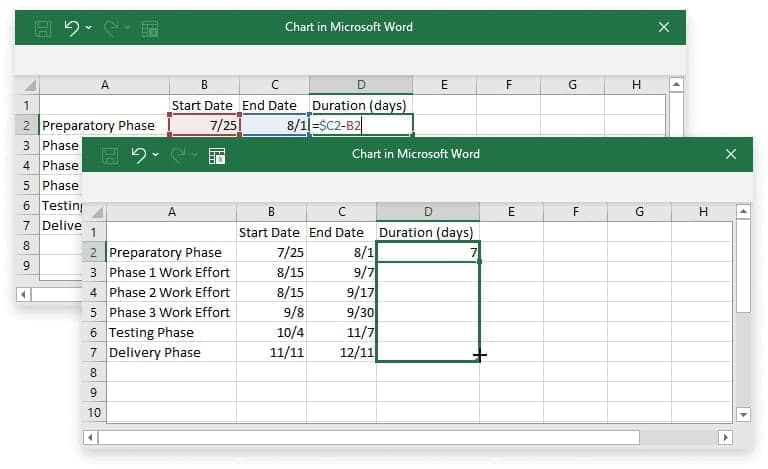
Task: Select row 2 header in the front window
Action: click(x=94, y=252)
